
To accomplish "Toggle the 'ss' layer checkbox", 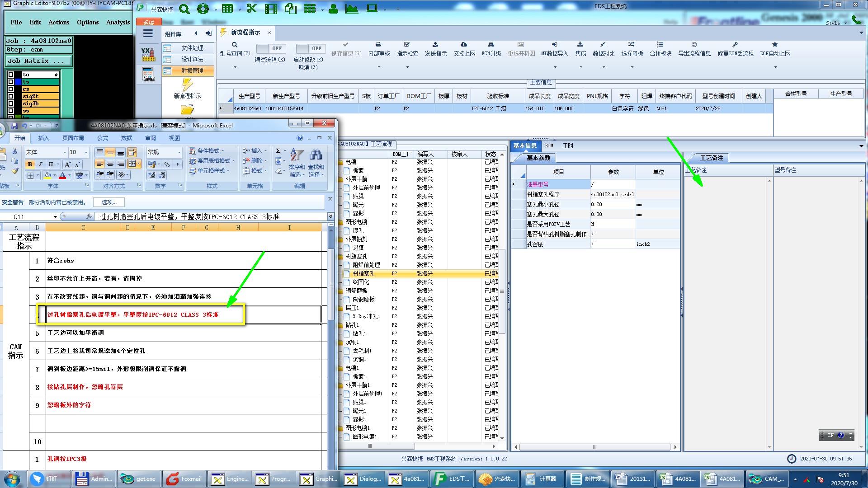I will 11,111.
